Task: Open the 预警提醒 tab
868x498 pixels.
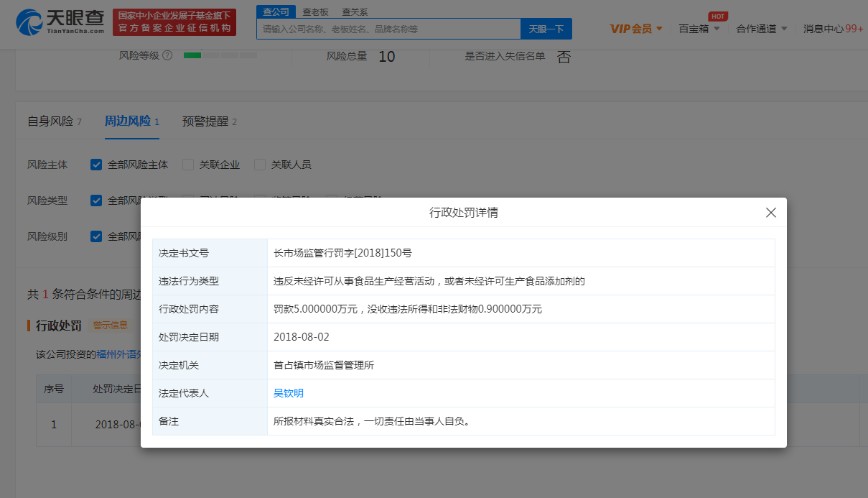Action: point(209,121)
